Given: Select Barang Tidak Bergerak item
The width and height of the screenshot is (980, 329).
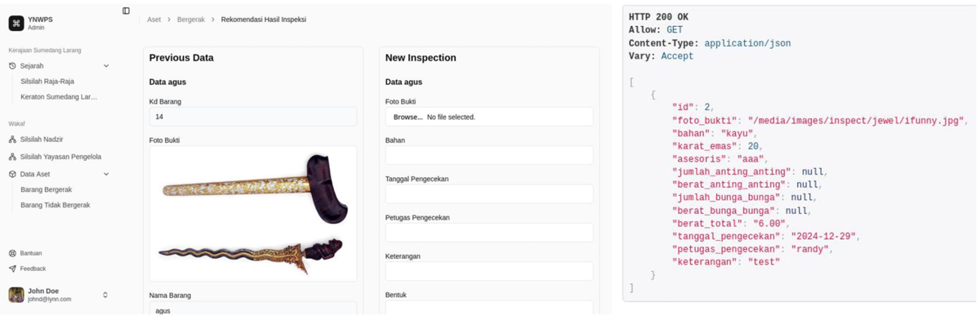Looking at the screenshot, I should pos(56,205).
